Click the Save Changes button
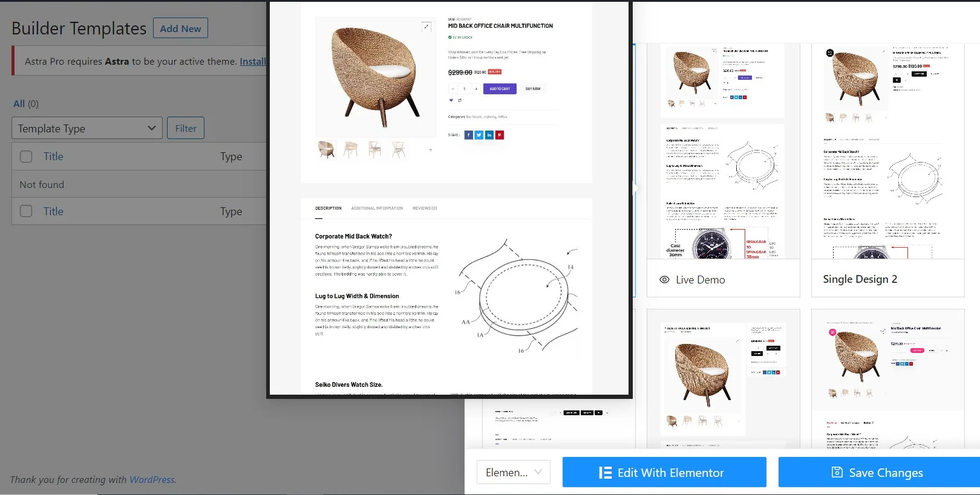Viewport: 980px width, 495px height. tap(879, 472)
